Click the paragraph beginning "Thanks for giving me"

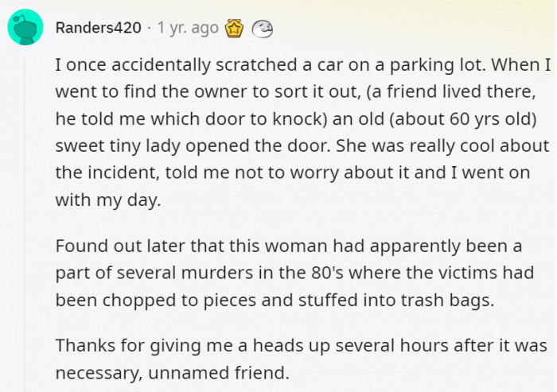301,359
